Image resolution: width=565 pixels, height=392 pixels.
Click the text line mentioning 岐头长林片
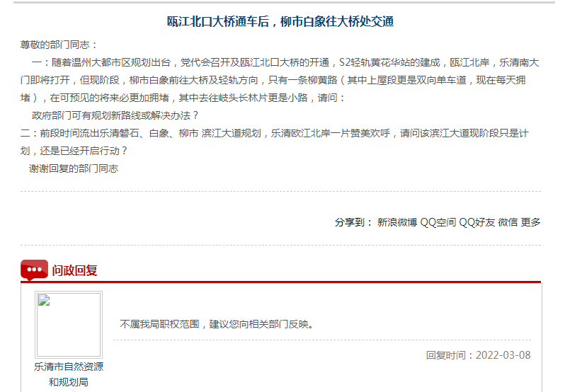[184, 98]
